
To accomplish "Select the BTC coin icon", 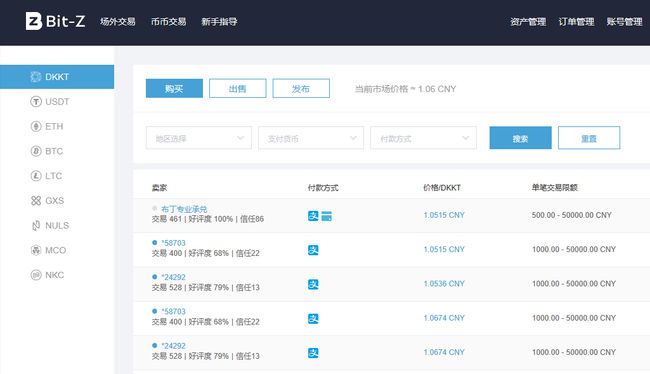I will [36, 151].
